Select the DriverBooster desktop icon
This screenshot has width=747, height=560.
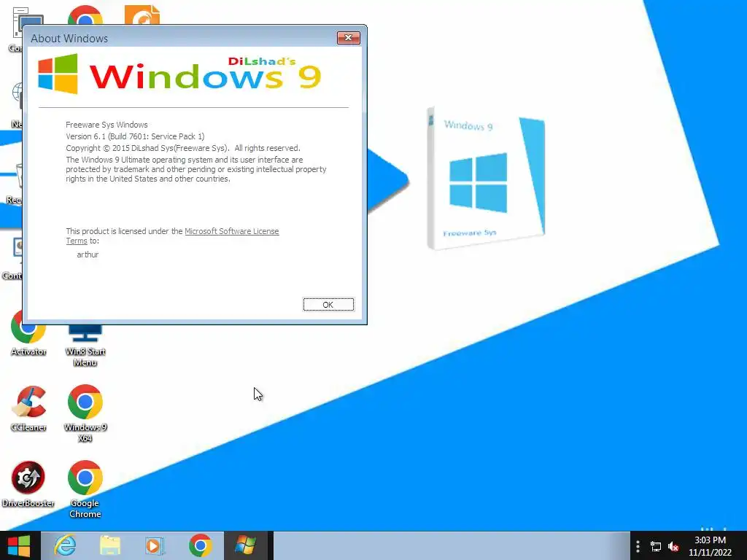click(28, 484)
